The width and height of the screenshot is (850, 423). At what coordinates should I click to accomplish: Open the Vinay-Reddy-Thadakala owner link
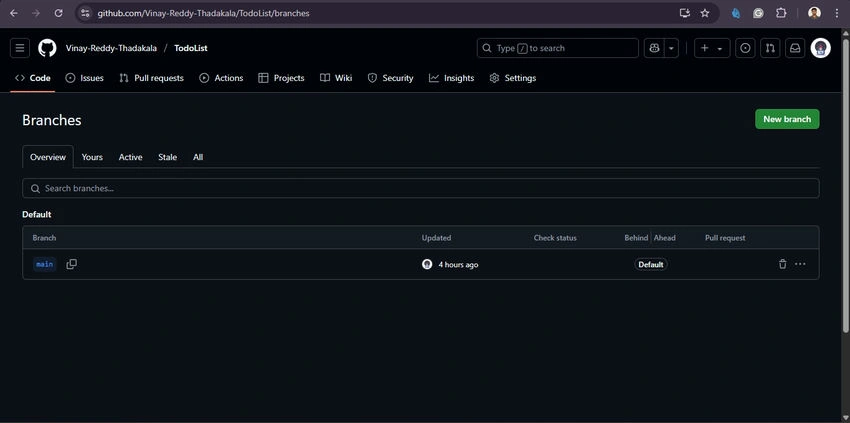pos(112,48)
